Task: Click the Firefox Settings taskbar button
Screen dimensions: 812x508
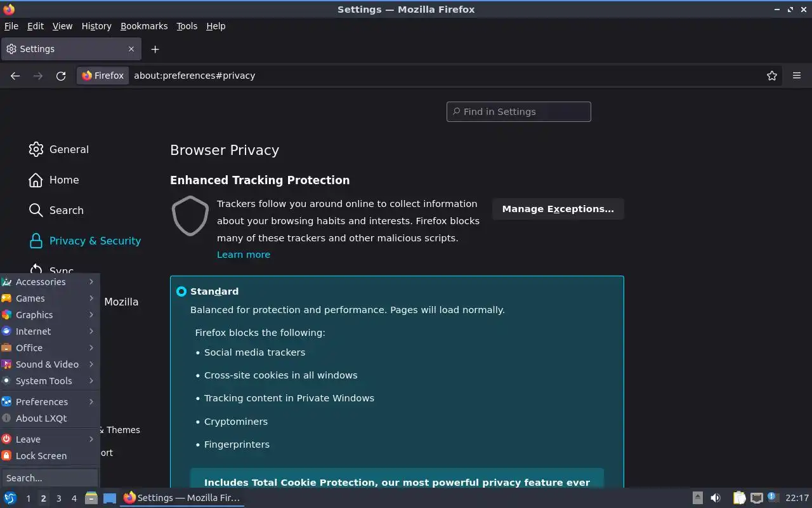Action: [x=182, y=498]
